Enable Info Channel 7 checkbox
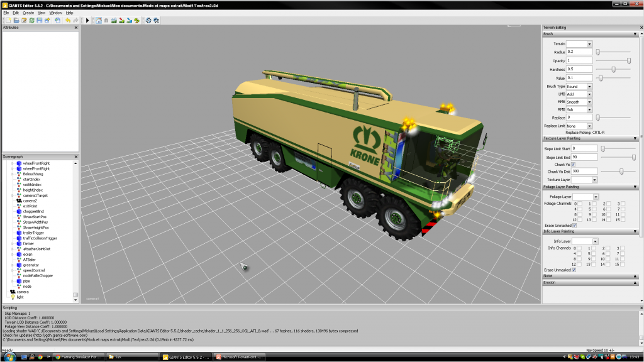644x362 pixels. [x=623, y=253]
